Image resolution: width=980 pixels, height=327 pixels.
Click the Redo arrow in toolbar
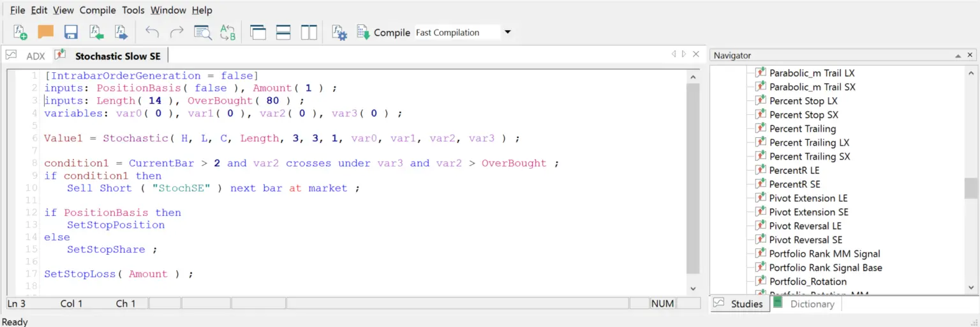[x=177, y=33]
